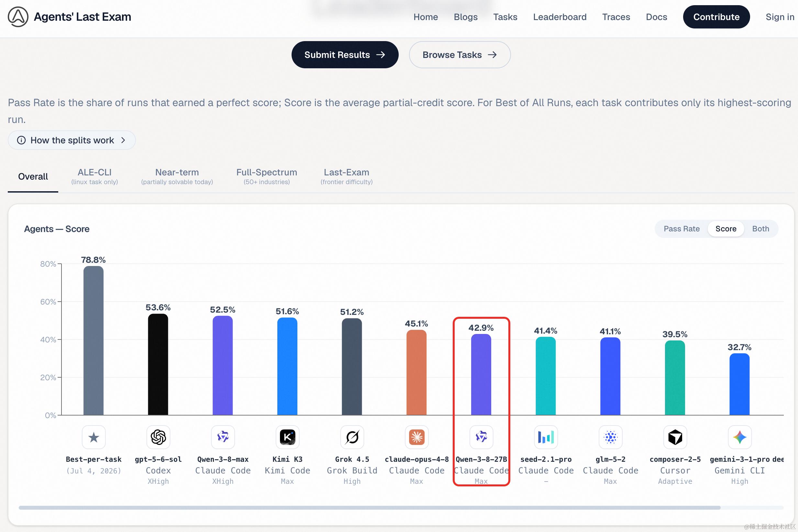
Task: Click the Grok 4.5 logo icon
Action: click(x=352, y=437)
